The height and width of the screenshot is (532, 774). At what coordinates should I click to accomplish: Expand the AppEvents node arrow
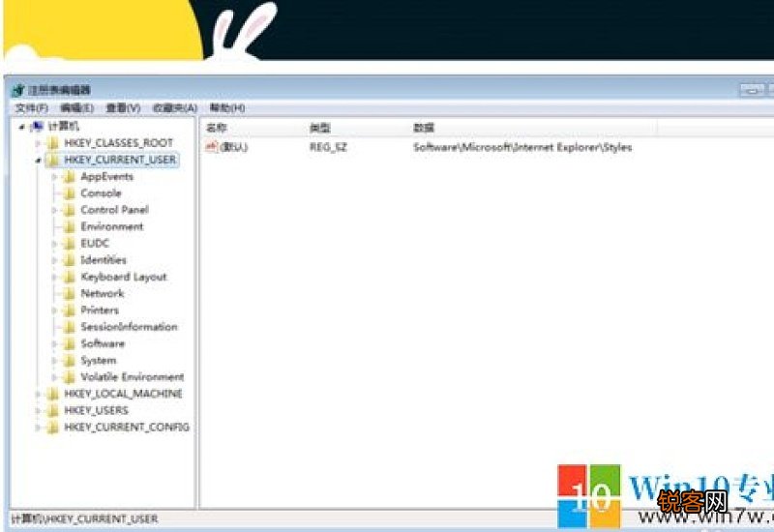click(x=54, y=177)
